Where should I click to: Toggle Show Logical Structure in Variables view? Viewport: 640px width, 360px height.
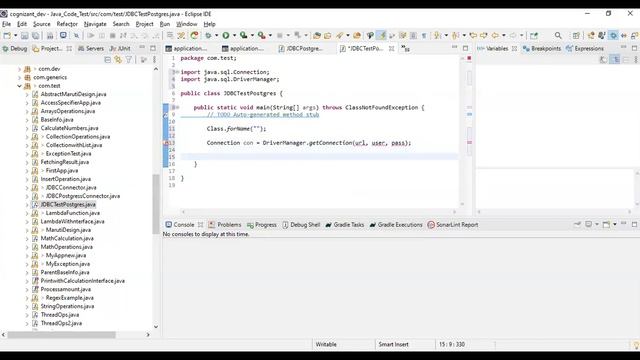pos(615,60)
